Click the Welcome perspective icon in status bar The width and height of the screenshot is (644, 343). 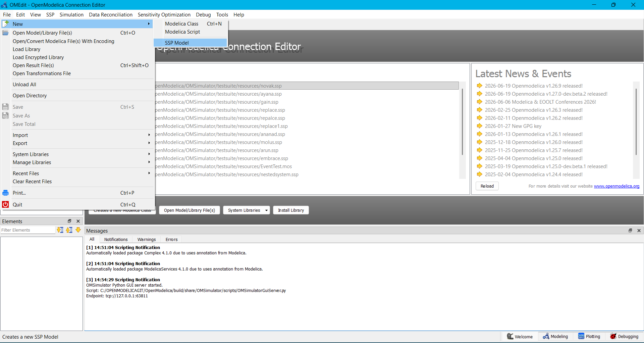[x=510, y=336]
